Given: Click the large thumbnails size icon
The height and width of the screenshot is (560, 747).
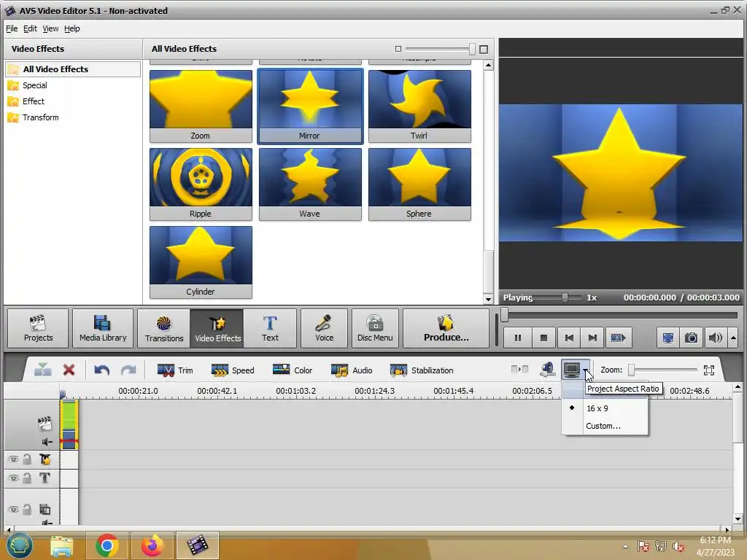Looking at the screenshot, I should tap(484, 49).
